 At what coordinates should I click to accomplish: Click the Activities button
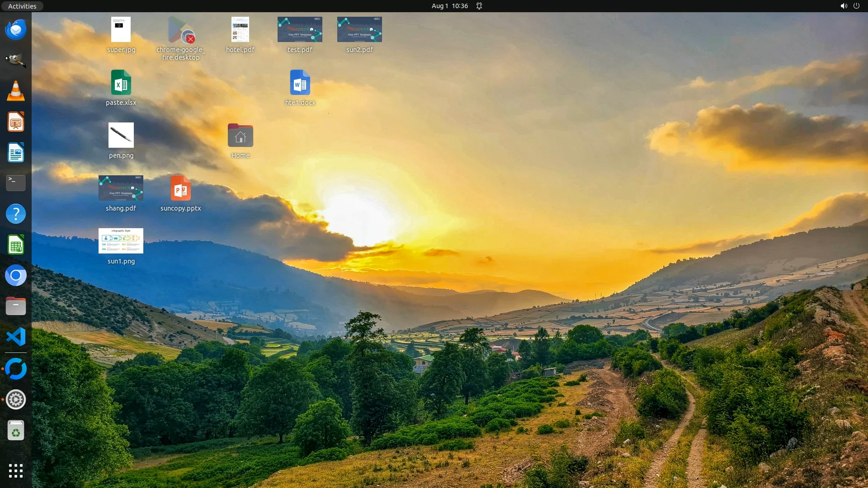tap(22, 6)
